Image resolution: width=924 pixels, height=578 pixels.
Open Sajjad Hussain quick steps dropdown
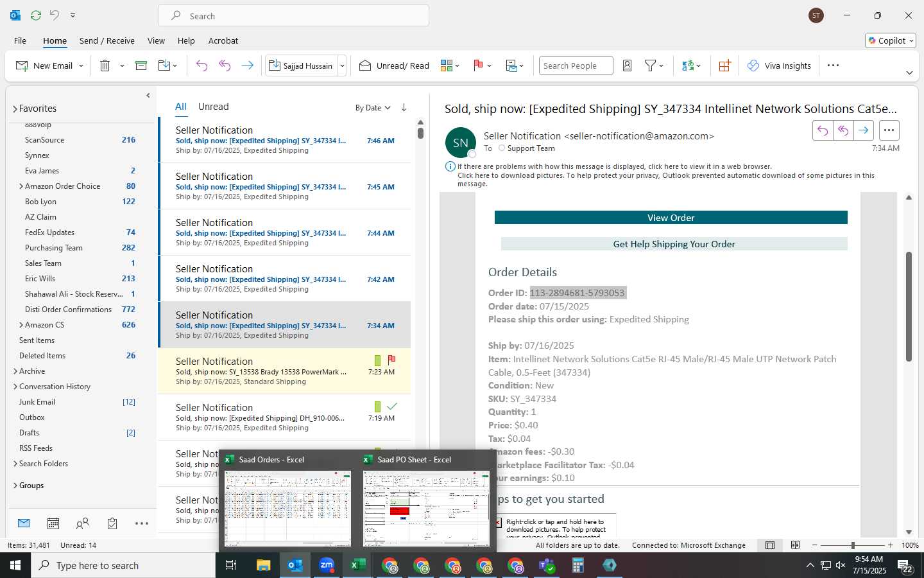pos(342,66)
